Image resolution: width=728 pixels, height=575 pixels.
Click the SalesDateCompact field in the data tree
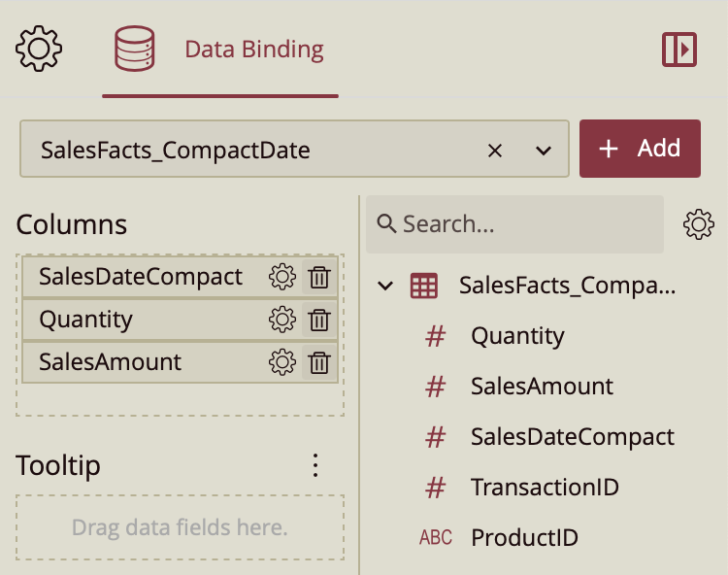click(572, 436)
